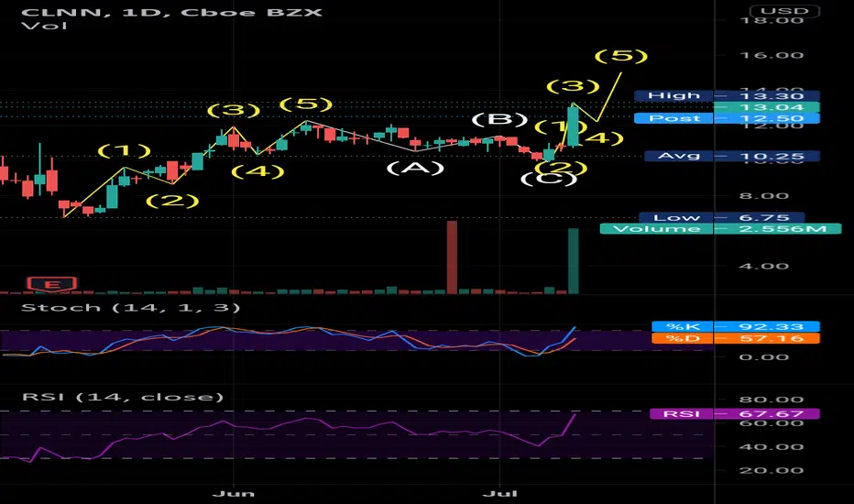The width and height of the screenshot is (854, 504).
Task: Click the Jun date on time axis
Action: click(233, 494)
